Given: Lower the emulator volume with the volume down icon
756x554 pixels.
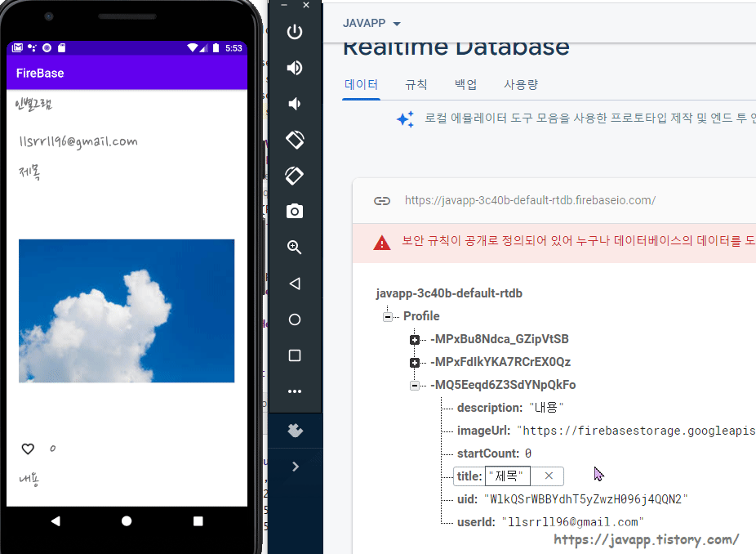Looking at the screenshot, I should pyautogui.click(x=295, y=104).
